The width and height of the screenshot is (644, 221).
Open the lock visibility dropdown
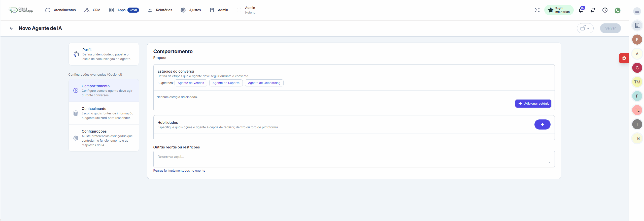pyautogui.click(x=585, y=28)
